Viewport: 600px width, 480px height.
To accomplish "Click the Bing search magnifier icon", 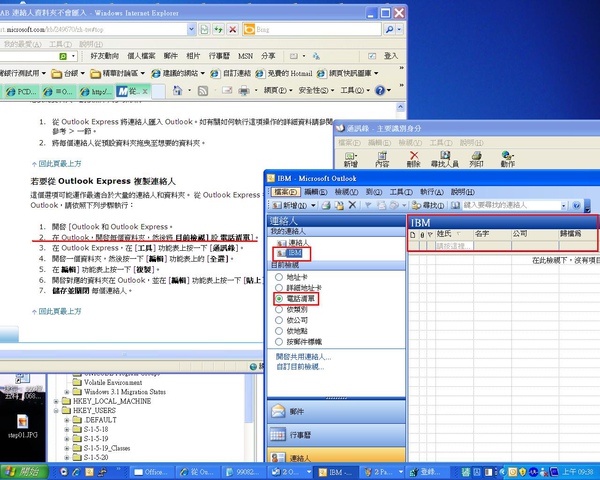I will (x=390, y=29).
